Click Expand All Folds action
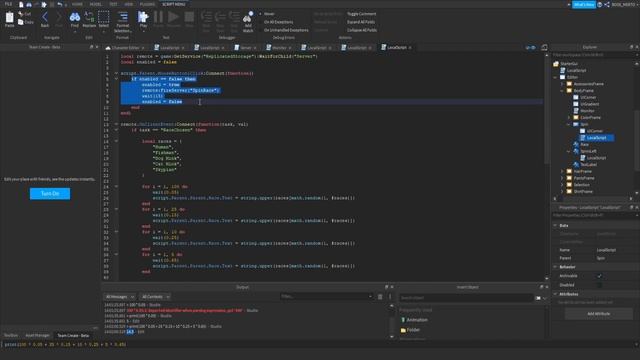The height and width of the screenshot is (360, 640). 361,22
